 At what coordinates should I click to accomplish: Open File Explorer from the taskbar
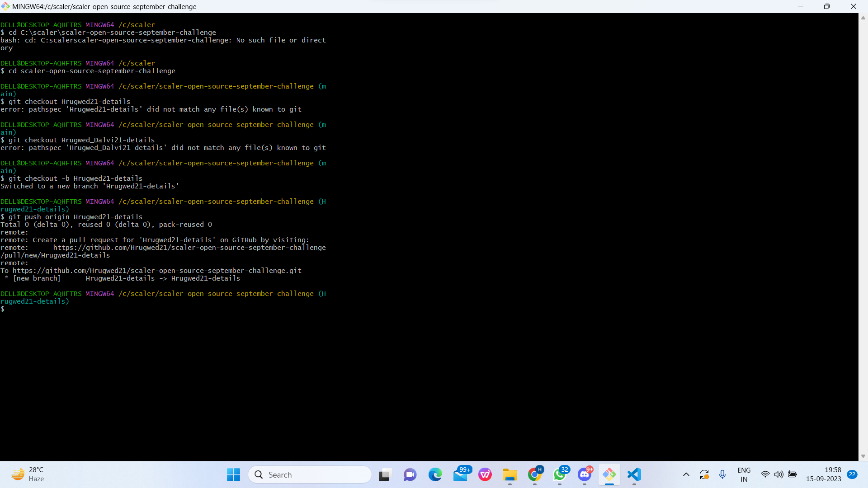[510, 474]
